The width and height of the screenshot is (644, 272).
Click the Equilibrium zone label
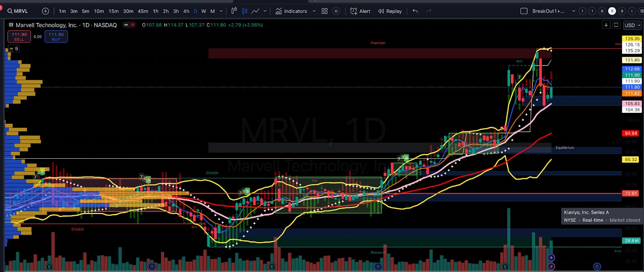(x=565, y=147)
